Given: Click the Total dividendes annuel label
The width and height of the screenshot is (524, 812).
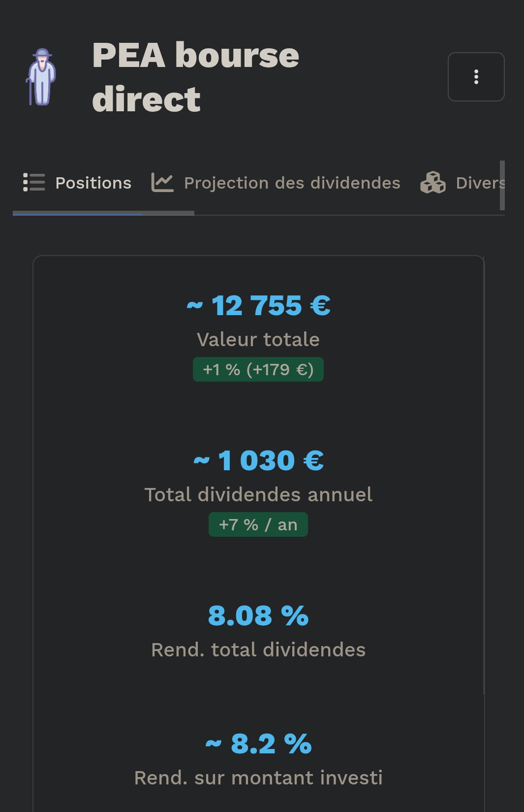Looking at the screenshot, I should (x=258, y=495).
